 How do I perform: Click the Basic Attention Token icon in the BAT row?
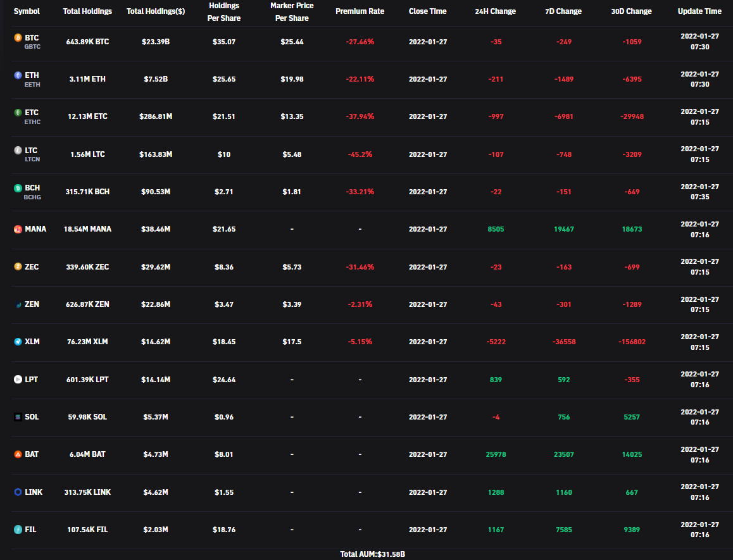click(18, 454)
